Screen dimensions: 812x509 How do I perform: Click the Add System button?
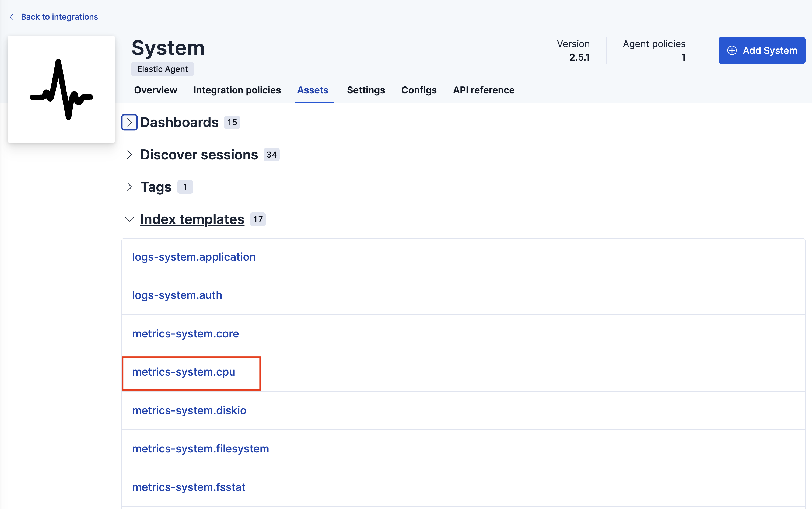[762, 51]
